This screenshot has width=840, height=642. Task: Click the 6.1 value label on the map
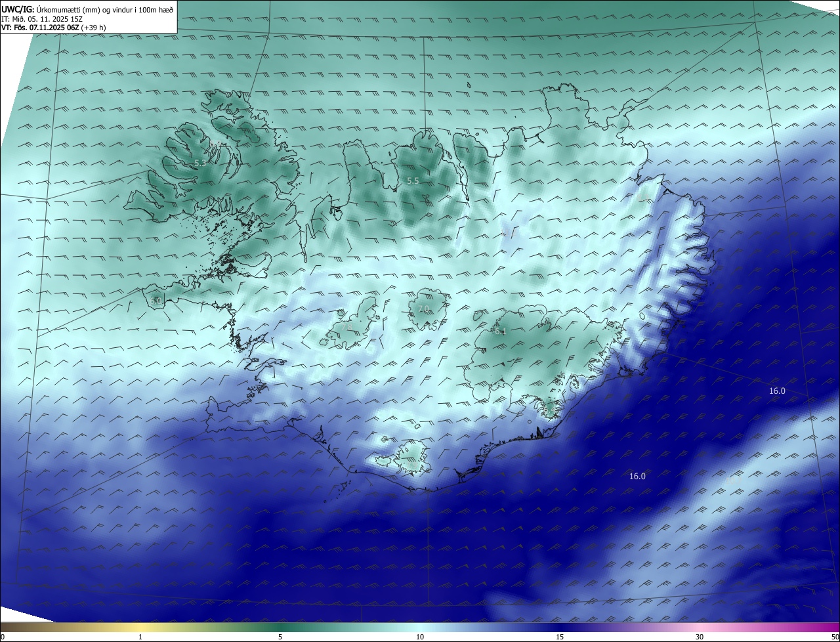[x=501, y=332]
